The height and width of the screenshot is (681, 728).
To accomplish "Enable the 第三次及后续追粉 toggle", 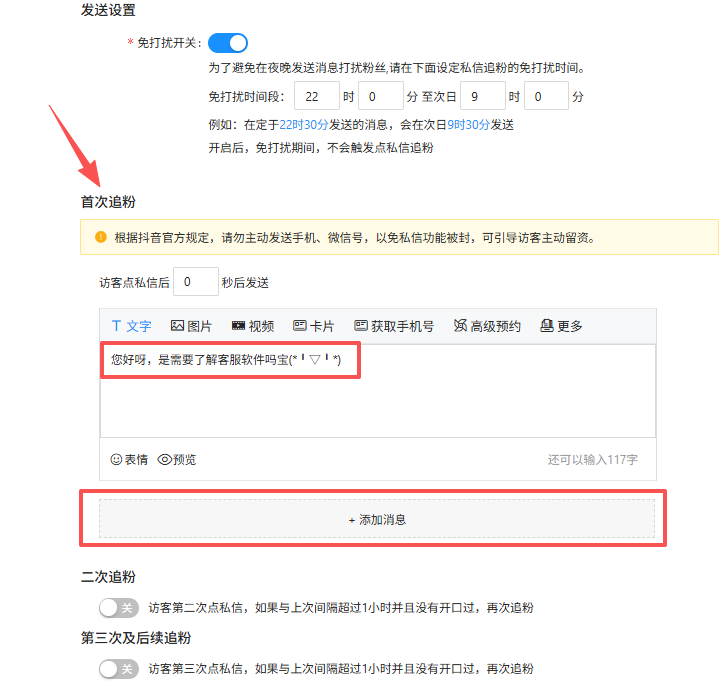I will pyautogui.click(x=118, y=668).
